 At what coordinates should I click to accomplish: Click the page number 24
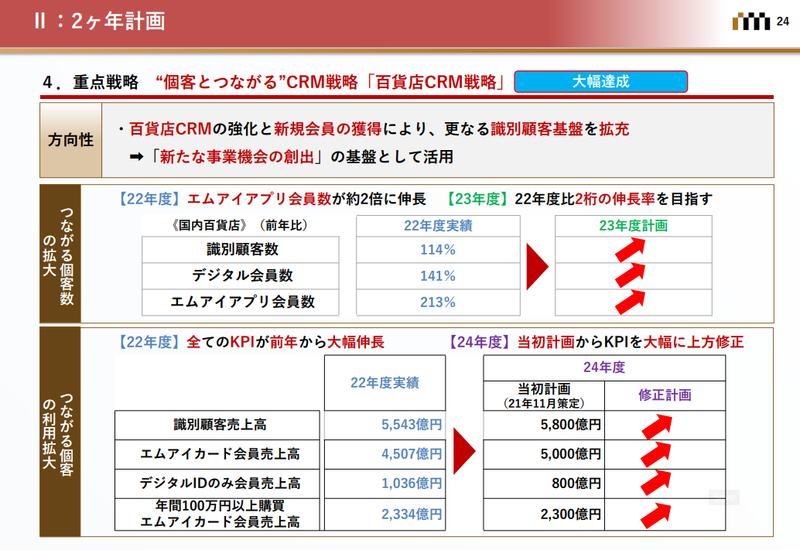[x=783, y=21]
